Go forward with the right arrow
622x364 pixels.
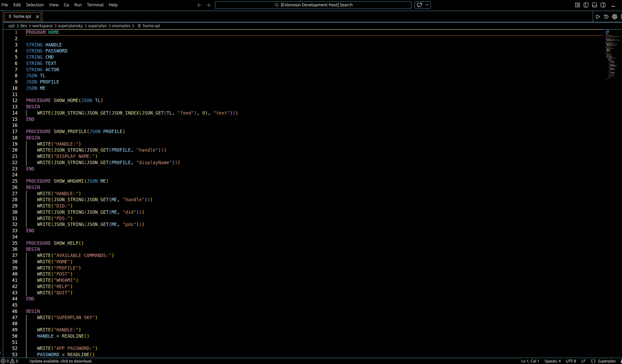[x=208, y=5]
